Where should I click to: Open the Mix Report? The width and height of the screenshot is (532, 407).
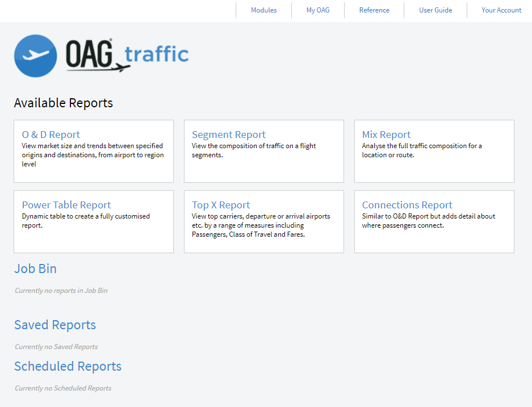click(386, 135)
